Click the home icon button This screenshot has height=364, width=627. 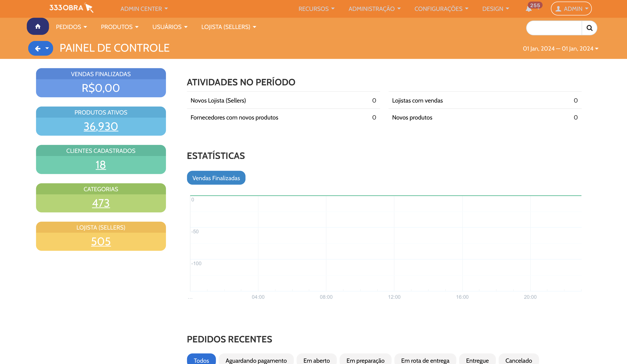(x=38, y=26)
